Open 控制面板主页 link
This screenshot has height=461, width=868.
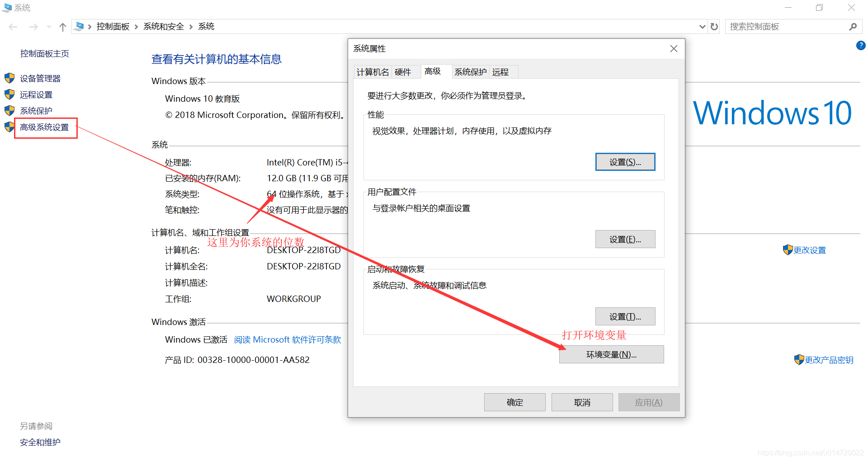point(44,53)
